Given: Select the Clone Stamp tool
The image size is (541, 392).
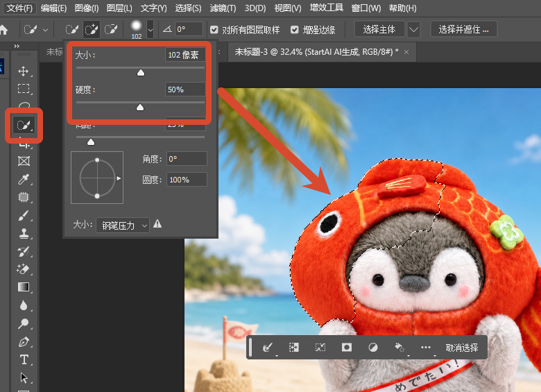Looking at the screenshot, I should tap(24, 234).
